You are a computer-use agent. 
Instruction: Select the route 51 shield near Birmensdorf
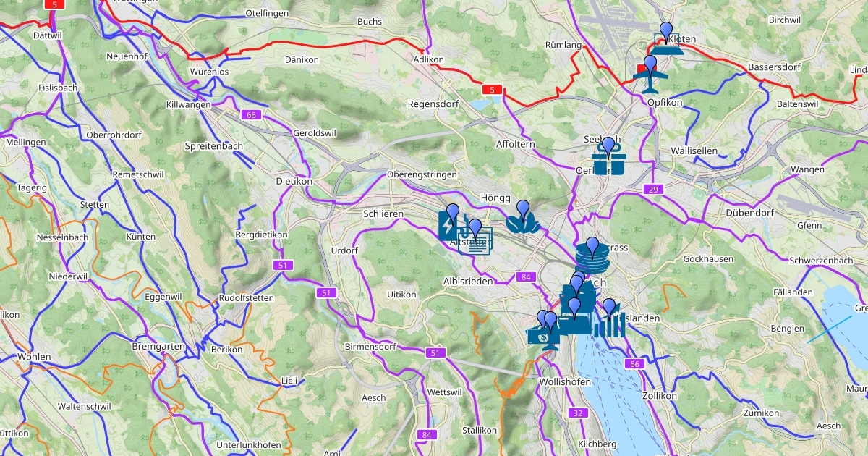coord(435,352)
